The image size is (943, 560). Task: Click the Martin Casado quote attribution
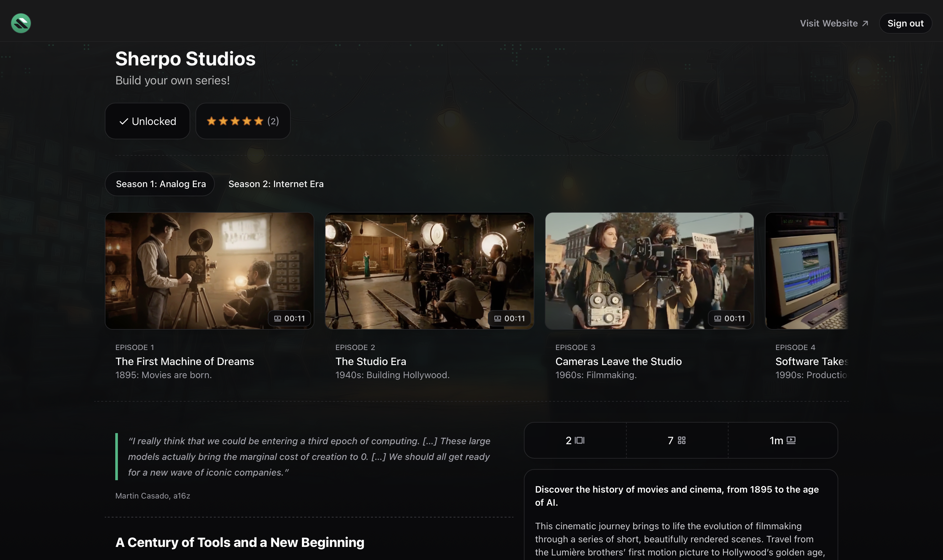pyautogui.click(x=152, y=496)
